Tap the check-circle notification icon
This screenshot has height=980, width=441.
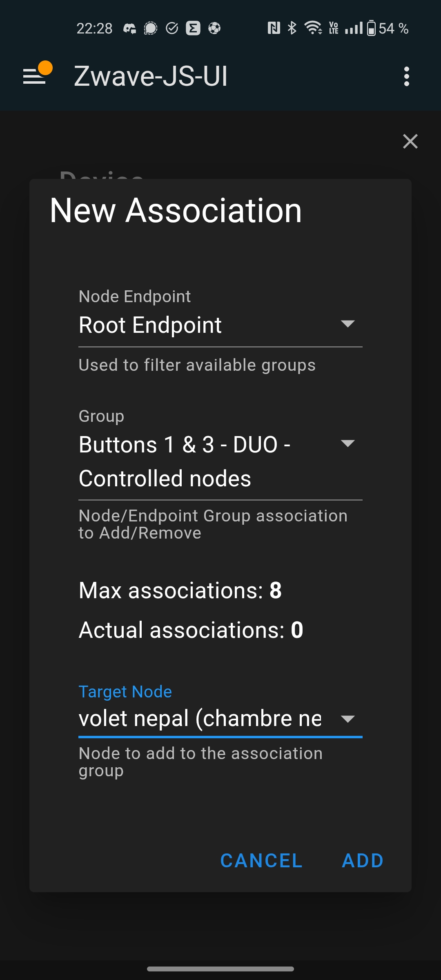172,28
